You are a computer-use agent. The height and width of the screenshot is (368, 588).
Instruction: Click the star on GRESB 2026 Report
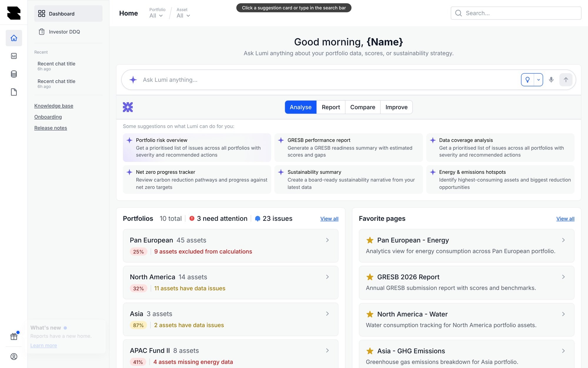[x=370, y=277]
